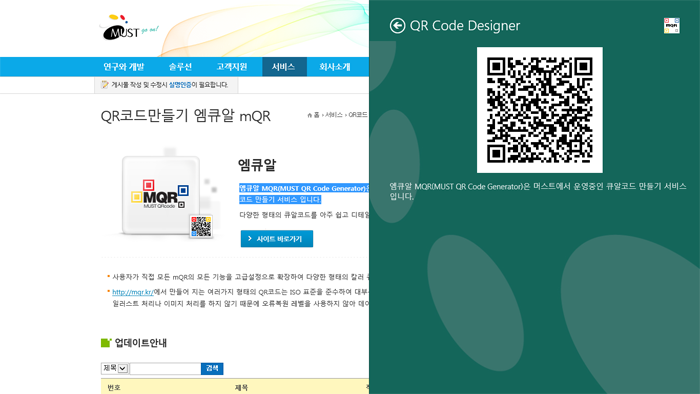Click the small colored QR code on box

(x=201, y=226)
